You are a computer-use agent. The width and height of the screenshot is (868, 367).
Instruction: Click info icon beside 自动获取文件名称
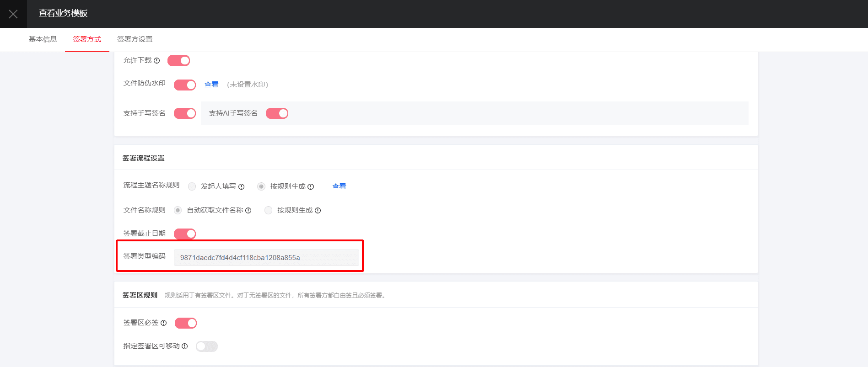point(248,210)
